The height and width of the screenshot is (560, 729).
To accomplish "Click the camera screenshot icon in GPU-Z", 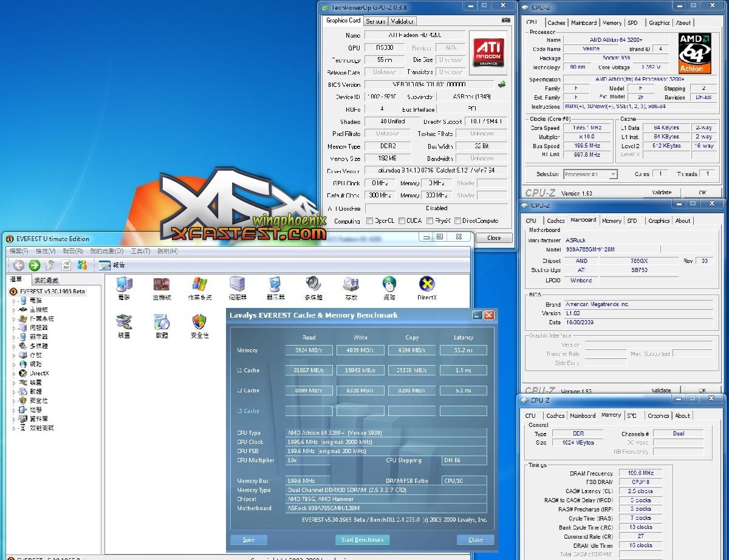I will click(506, 21).
